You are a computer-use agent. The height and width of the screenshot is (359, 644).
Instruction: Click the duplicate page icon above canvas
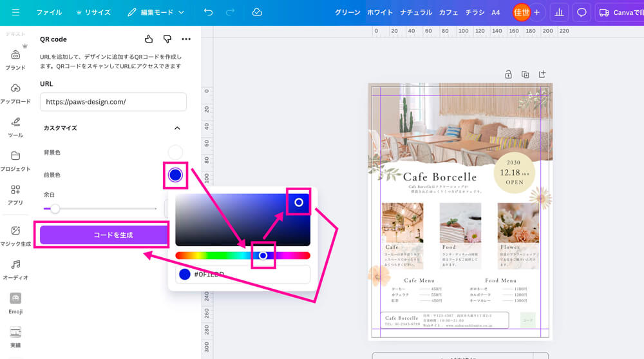tap(526, 74)
